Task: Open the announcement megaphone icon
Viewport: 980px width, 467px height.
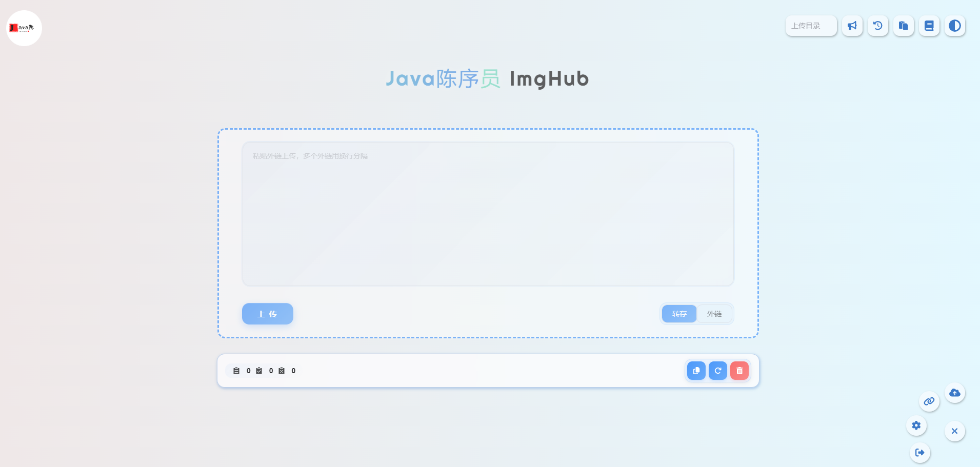Action: [852, 26]
